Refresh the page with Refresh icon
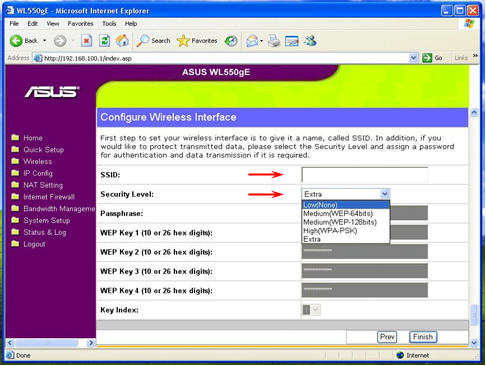486x366 pixels. pos(104,41)
